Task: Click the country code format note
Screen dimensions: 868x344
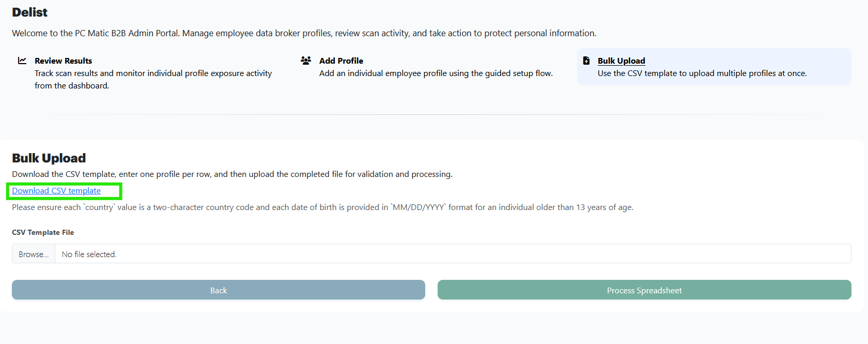Action: click(x=322, y=207)
